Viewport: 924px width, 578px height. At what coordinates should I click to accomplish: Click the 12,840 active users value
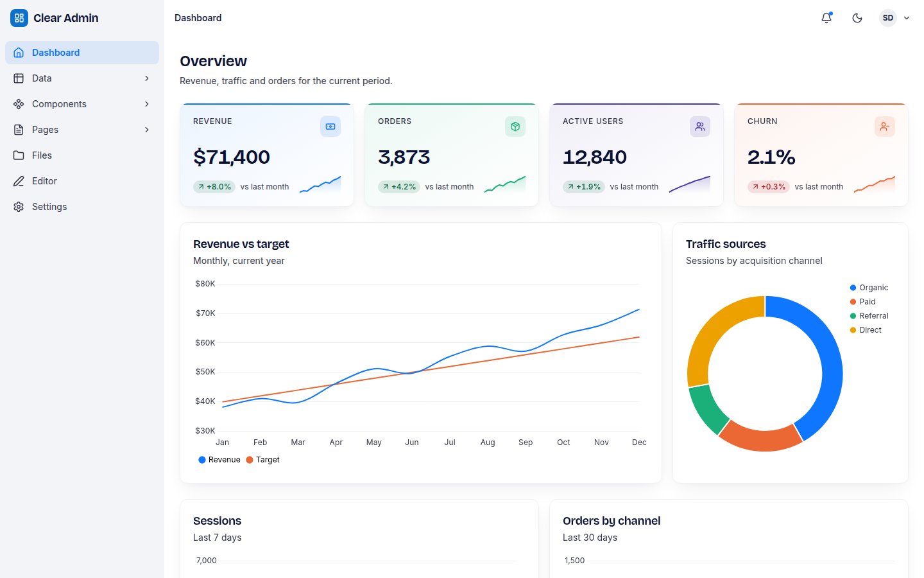point(595,157)
